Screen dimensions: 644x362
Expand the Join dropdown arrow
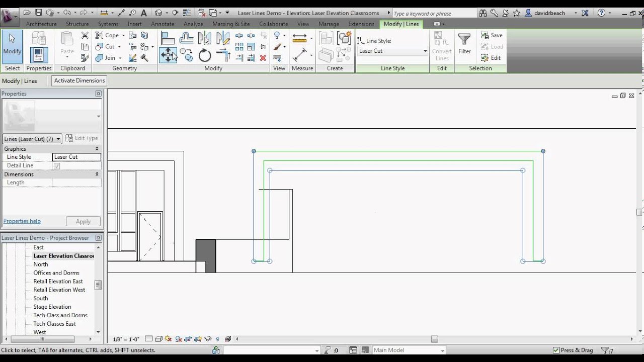click(120, 58)
